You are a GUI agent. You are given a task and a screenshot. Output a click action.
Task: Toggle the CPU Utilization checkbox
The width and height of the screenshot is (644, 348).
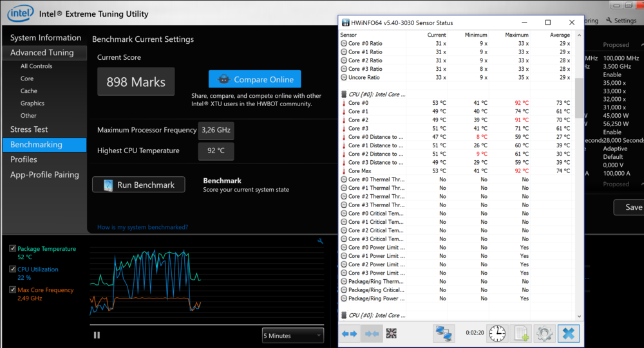pos(13,270)
